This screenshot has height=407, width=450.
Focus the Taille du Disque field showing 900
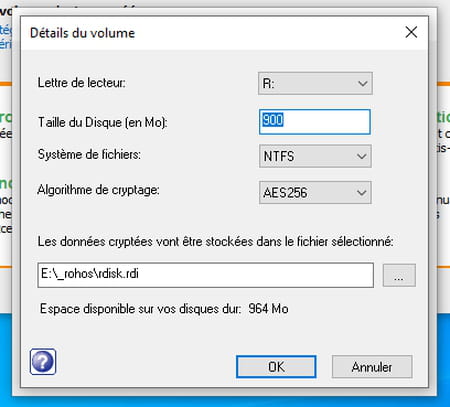315,122
